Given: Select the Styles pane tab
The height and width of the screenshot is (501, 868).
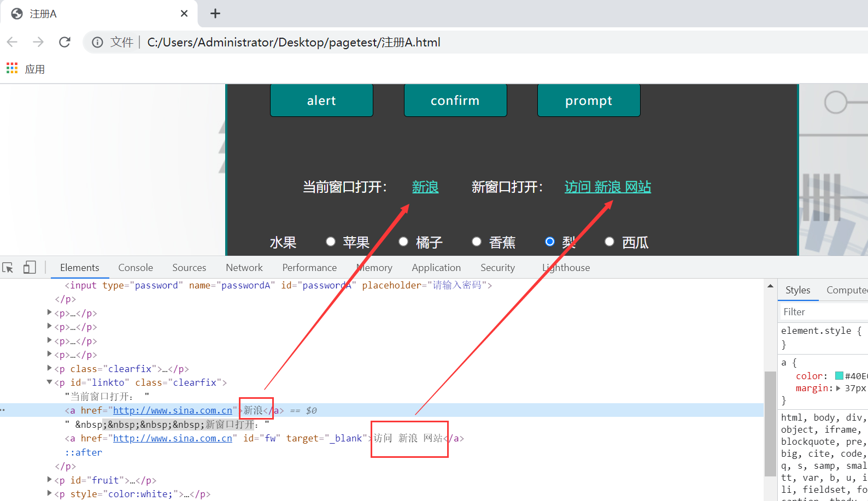Looking at the screenshot, I should [798, 290].
